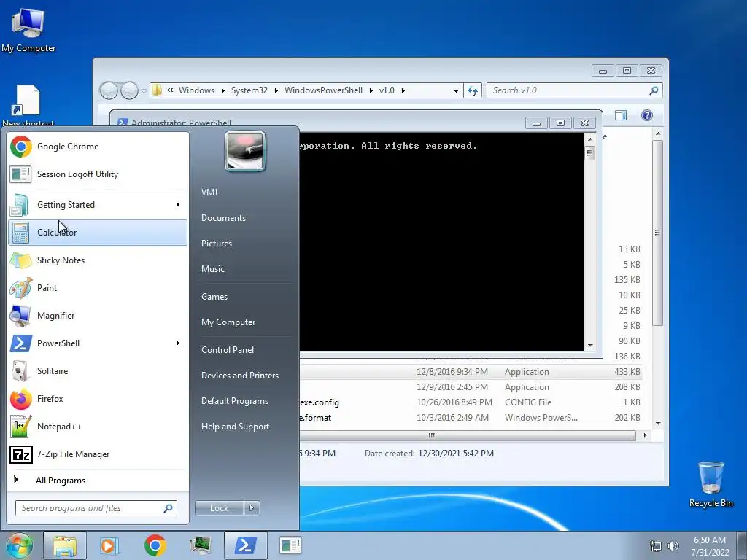Viewport: 747px width, 560px height.
Task: Click Explorer forward navigation button
Action: pyautogui.click(x=129, y=90)
